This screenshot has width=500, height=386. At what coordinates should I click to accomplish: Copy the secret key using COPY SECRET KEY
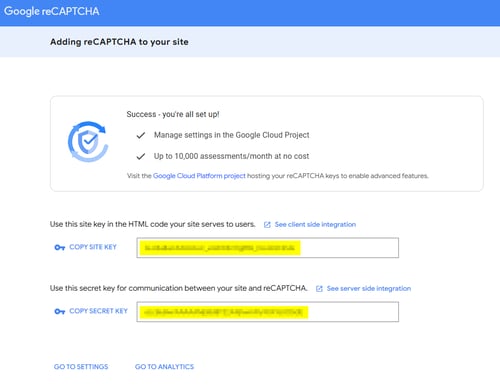(98, 311)
